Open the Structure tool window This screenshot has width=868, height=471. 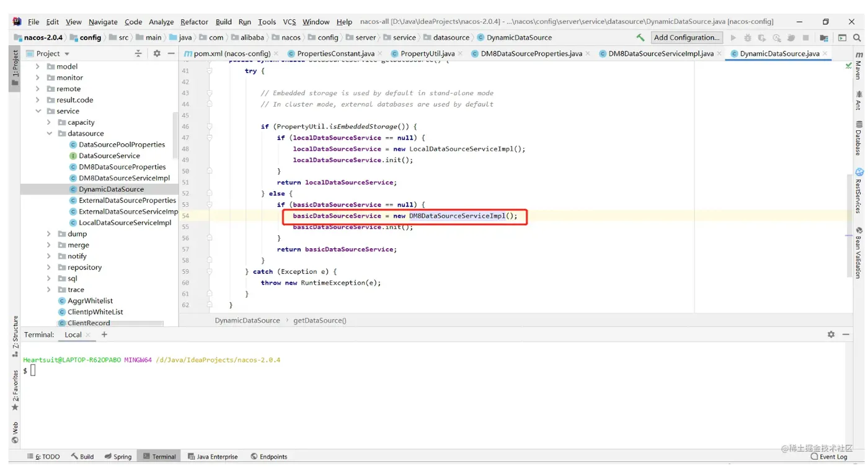[x=15, y=336]
